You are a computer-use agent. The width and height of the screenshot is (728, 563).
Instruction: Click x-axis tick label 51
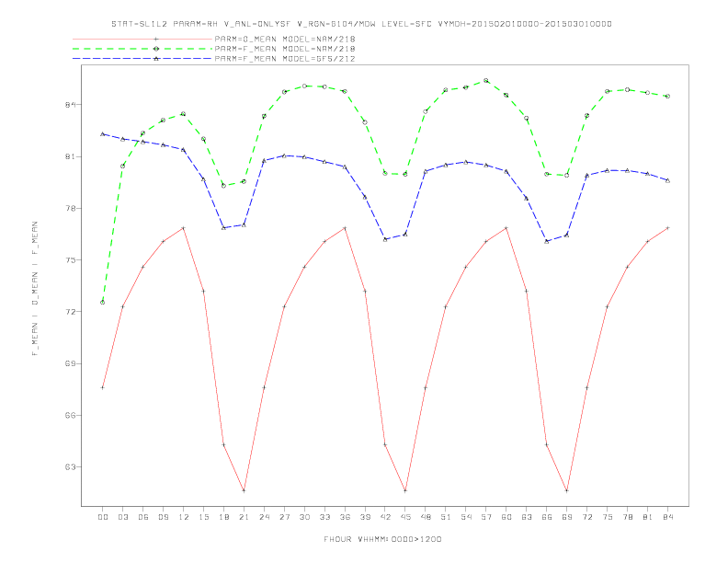[x=446, y=517]
